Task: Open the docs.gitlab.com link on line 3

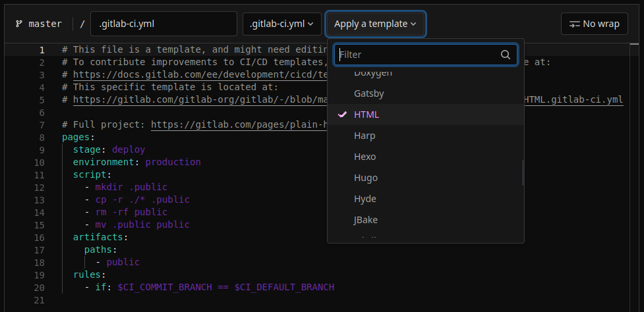Action: 198,74
